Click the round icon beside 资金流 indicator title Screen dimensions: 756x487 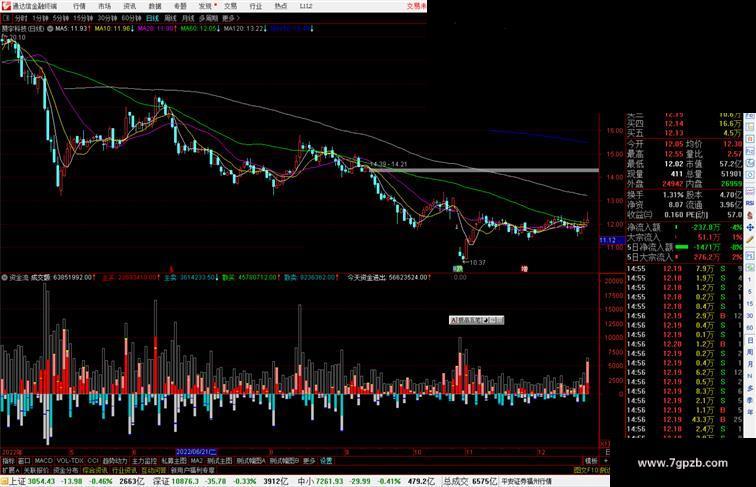pyautogui.click(x=4, y=278)
